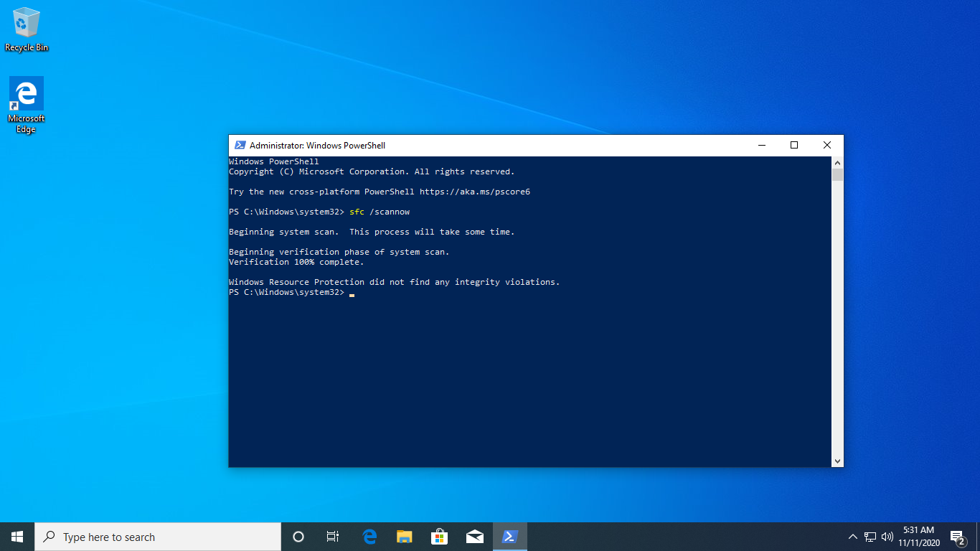Click the 'https://aka.ms/pscore6' URL text
980x551 pixels.
pyautogui.click(x=475, y=192)
